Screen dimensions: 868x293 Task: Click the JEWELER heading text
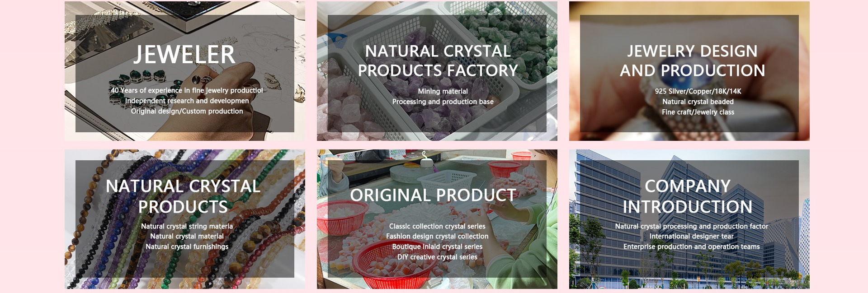click(x=184, y=55)
